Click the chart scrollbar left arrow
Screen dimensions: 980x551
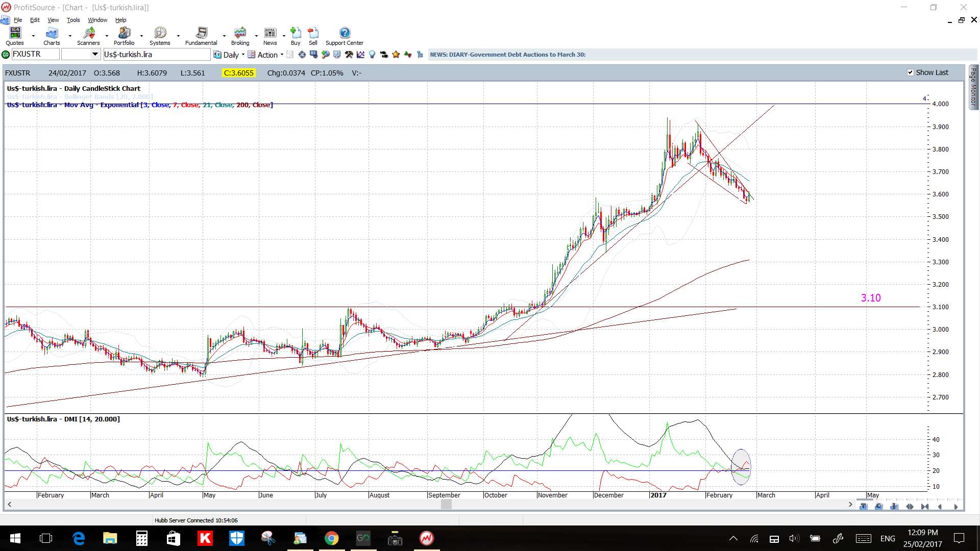pyautogui.click(x=9, y=504)
